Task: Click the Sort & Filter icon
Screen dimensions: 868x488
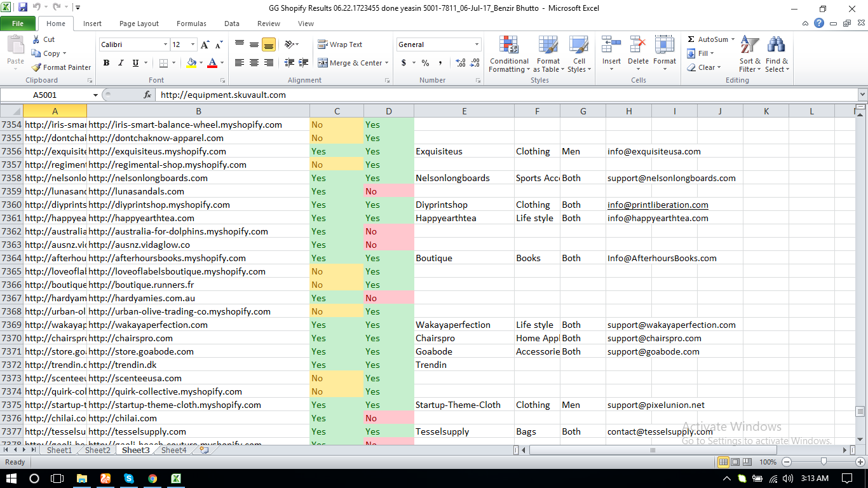Action: click(749, 54)
